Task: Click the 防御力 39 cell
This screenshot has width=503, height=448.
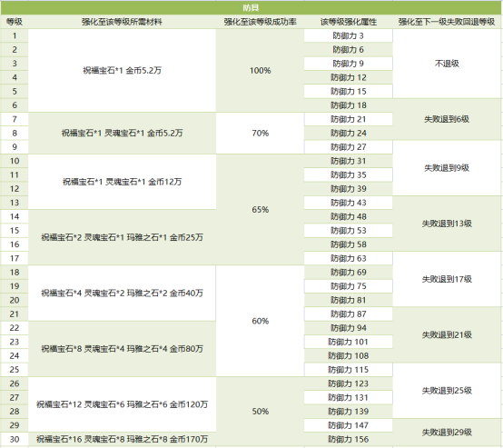Action: click(x=349, y=189)
